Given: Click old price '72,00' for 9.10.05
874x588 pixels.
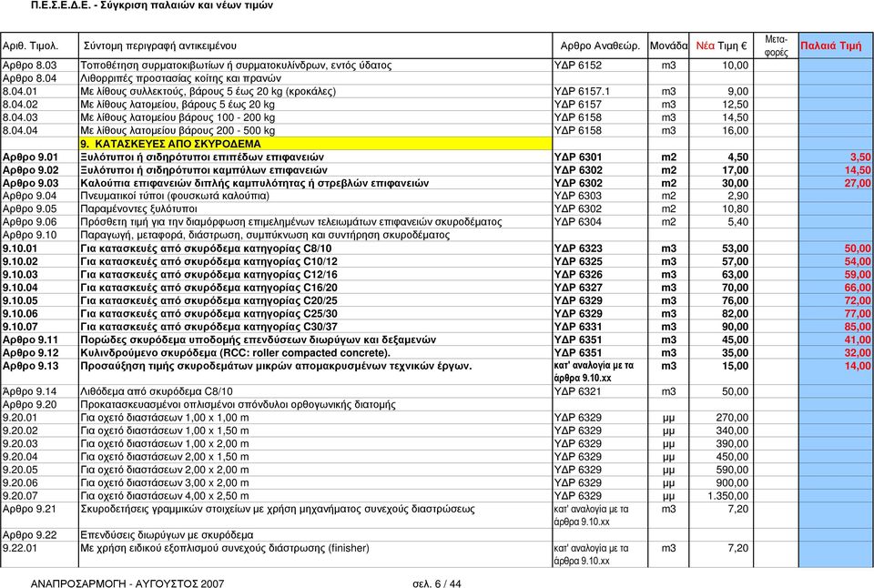Looking at the screenshot, I should pyautogui.click(x=858, y=300).
